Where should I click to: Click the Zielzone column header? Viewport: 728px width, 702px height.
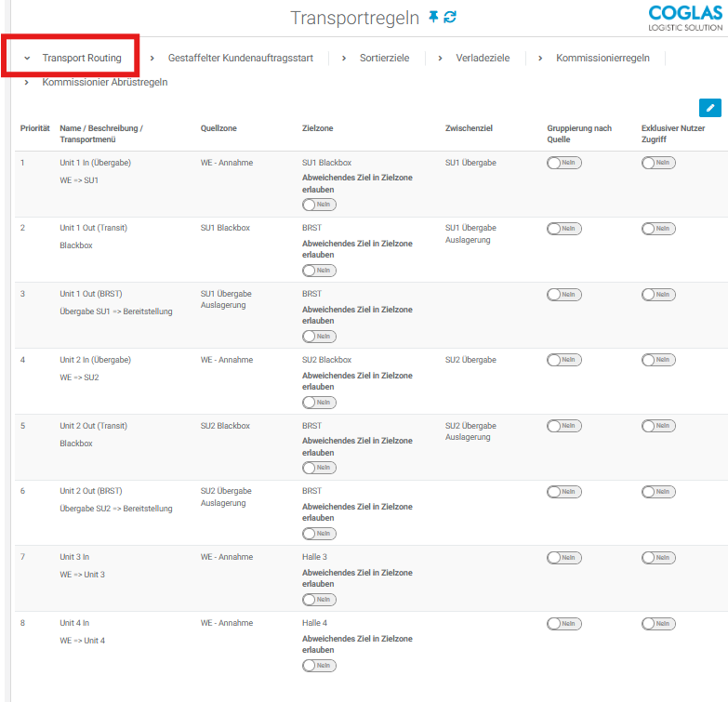(x=318, y=128)
